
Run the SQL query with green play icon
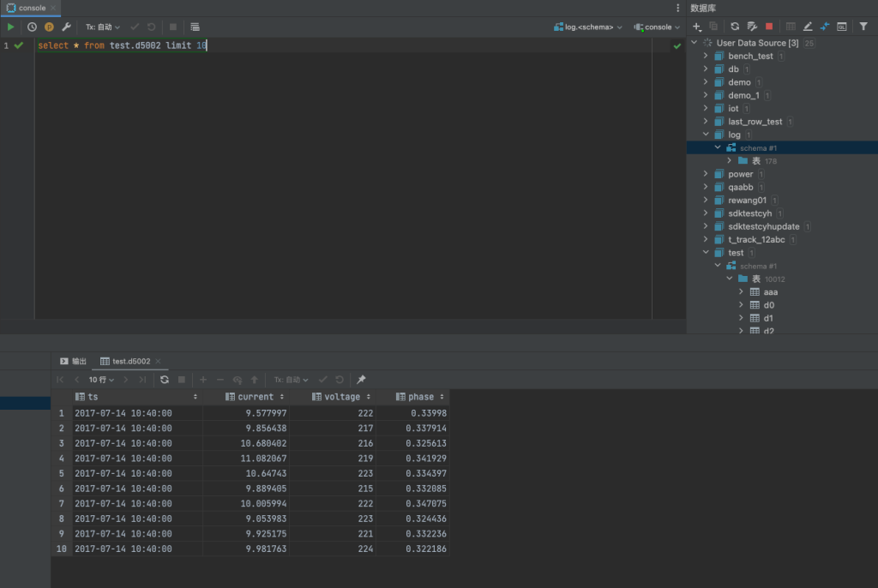point(11,27)
